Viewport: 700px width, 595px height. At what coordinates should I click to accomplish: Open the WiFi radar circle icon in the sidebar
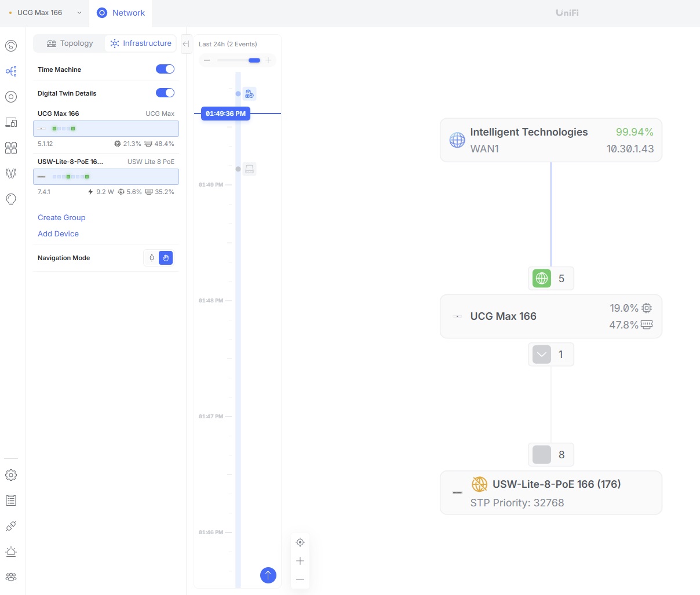click(x=11, y=97)
